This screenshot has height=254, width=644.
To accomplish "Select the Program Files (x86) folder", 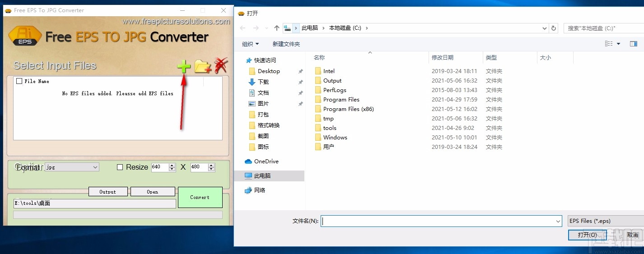I will 349,109.
